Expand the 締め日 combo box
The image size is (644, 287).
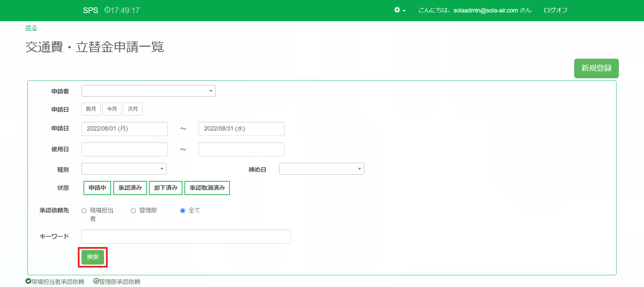321,169
